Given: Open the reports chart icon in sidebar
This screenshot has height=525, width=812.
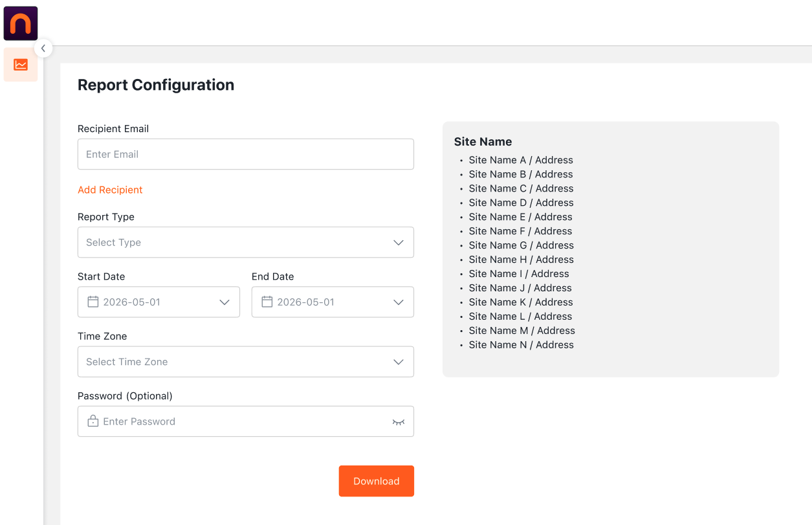Looking at the screenshot, I should pyautogui.click(x=21, y=65).
